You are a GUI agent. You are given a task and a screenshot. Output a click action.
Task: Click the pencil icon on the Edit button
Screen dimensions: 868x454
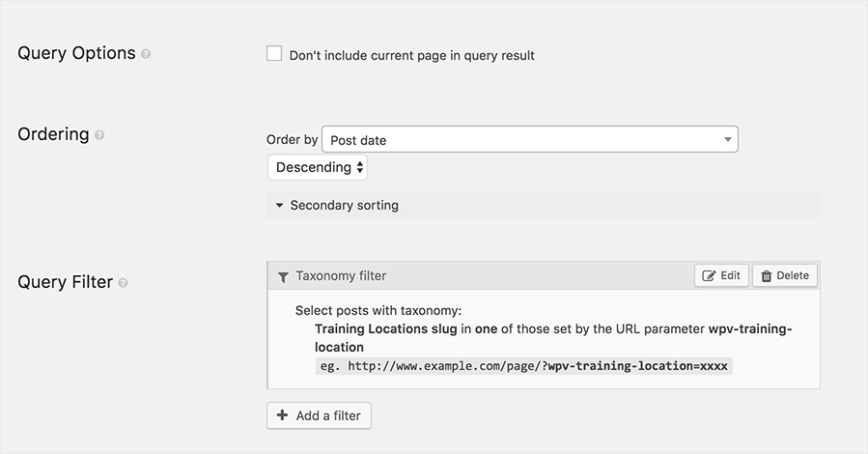(x=709, y=275)
